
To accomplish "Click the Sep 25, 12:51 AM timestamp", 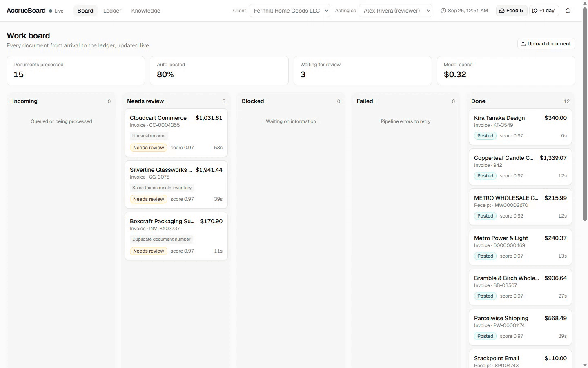I will tap(468, 11).
